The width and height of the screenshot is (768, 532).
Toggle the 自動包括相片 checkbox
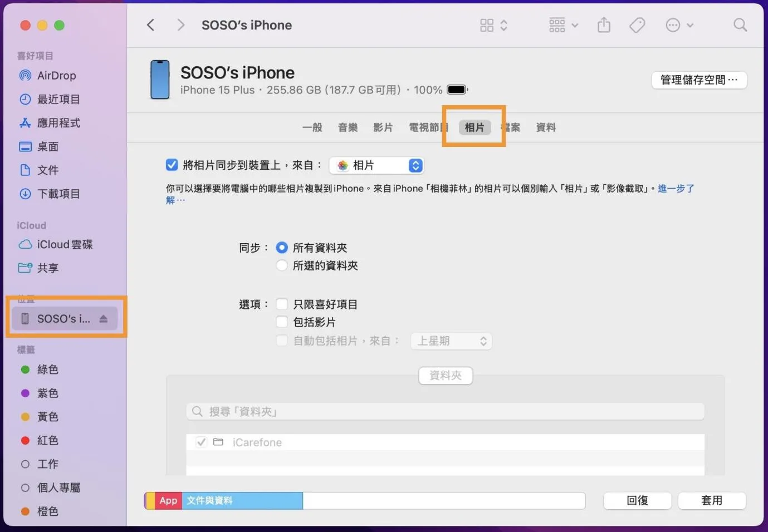(x=282, y=341)
